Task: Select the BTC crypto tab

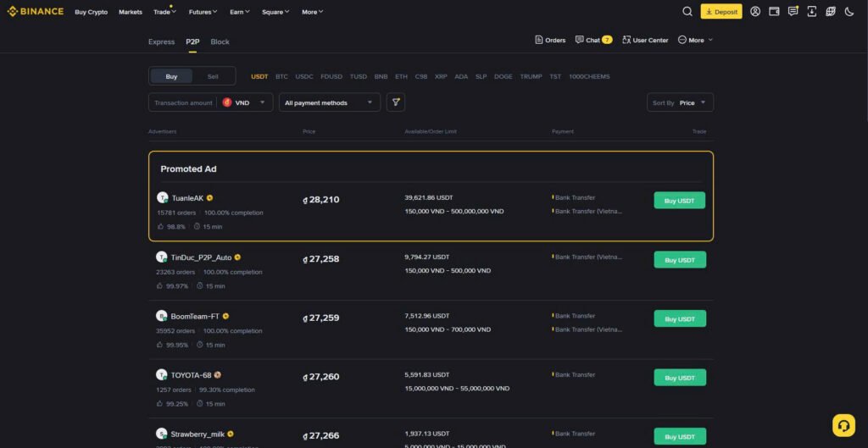Action: tap(281, 76)
